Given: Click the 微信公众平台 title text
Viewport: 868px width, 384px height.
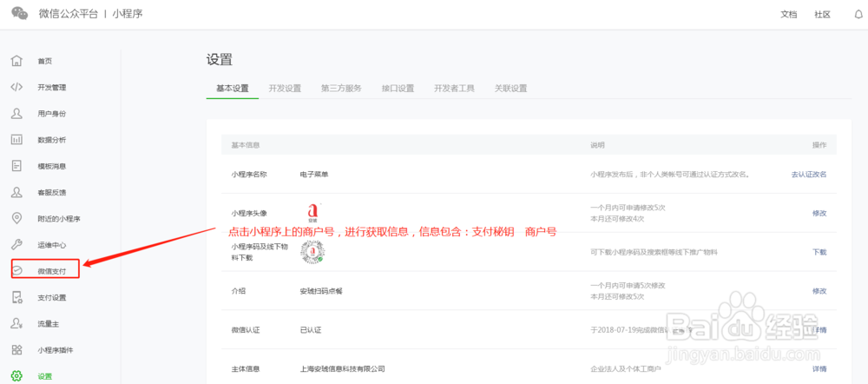Looking at the screenshot, I should tap(68, 14).
